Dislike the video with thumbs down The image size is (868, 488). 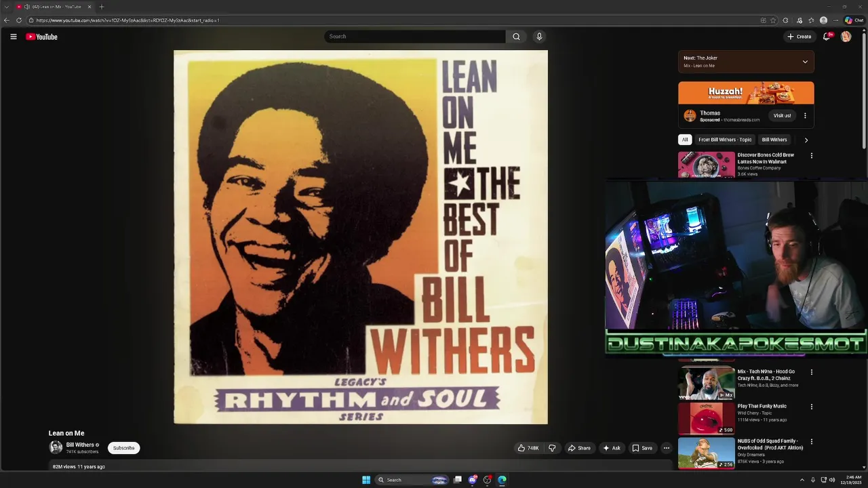coord(552,448)
